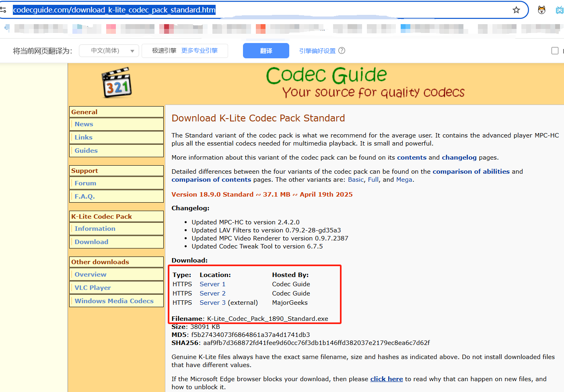Click the General sidebar heading

(x=116, y=112)
